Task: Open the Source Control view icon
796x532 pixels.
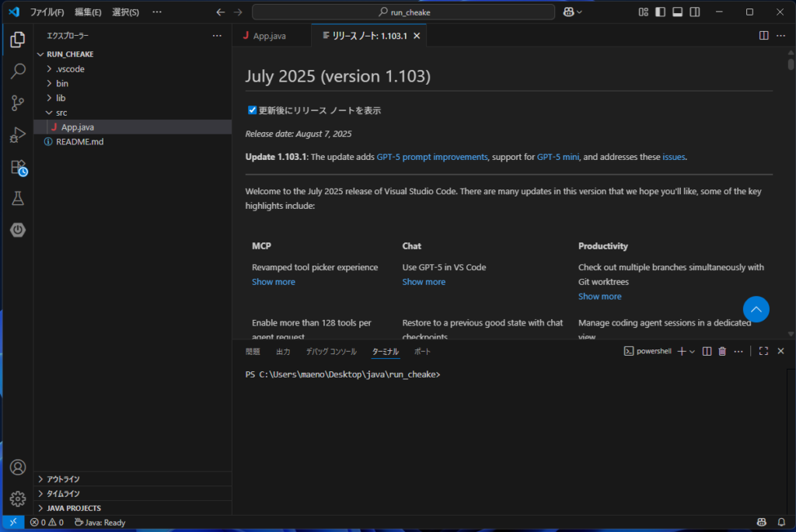Action: click(18, 103)
